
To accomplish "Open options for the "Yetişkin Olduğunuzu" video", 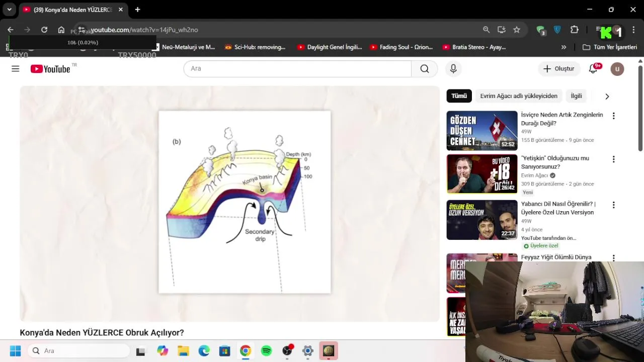I will [x=613, y=159].
